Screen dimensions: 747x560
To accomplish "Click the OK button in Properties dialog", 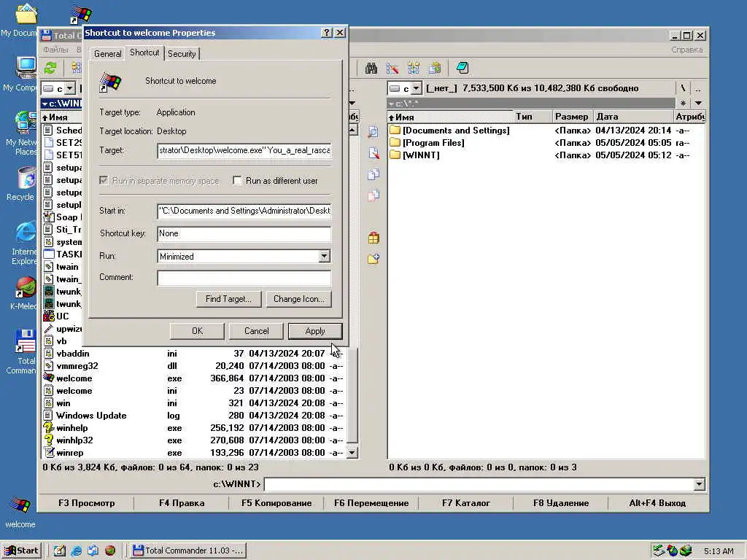I will point(197,331).
